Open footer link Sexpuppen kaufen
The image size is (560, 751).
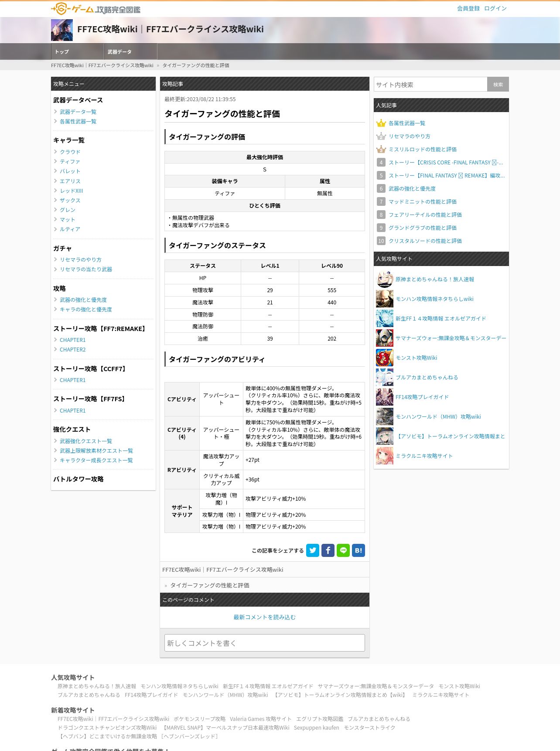(x=316, y=727)
